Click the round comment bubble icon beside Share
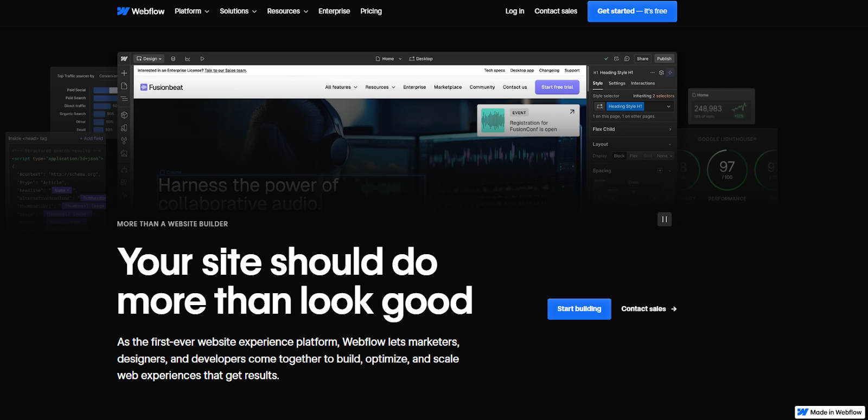The image size is (868, 420). point(627,59)
